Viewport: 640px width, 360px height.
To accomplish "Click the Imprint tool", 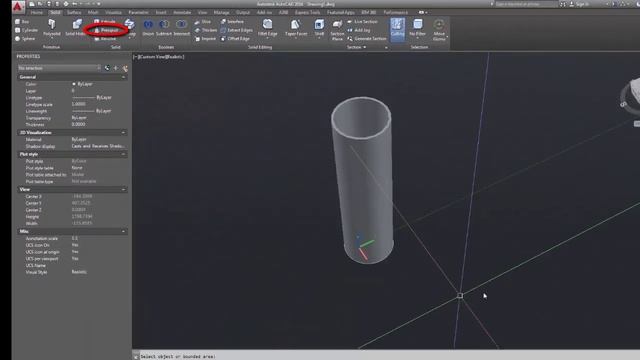I will pos(205,39).
